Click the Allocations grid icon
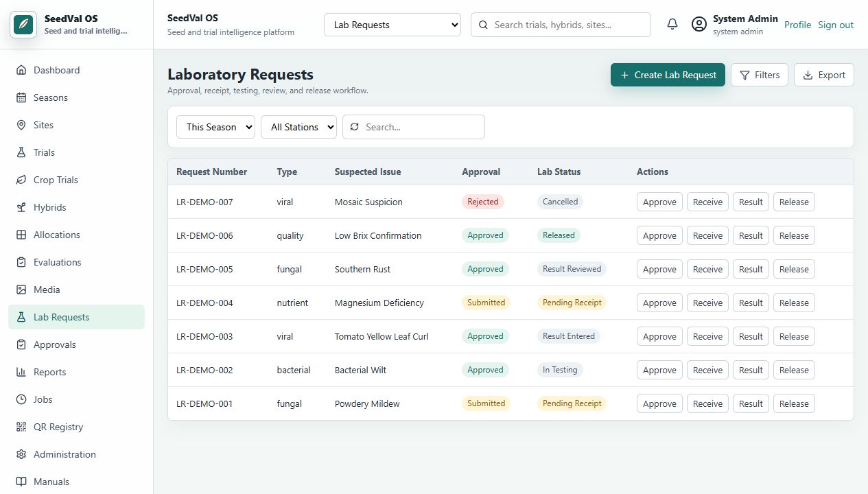This screenshot has width=868, height=494. pos(21,235)
